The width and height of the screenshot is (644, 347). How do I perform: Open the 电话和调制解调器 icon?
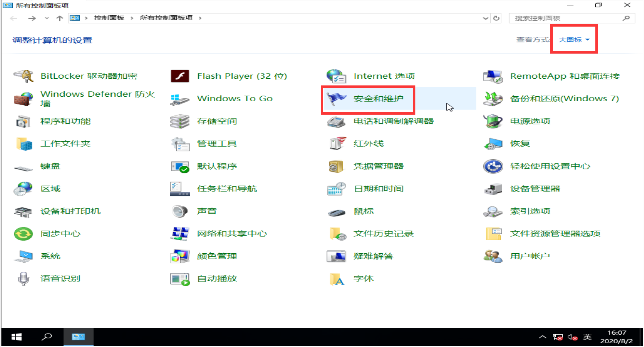(x=336, y=121)
